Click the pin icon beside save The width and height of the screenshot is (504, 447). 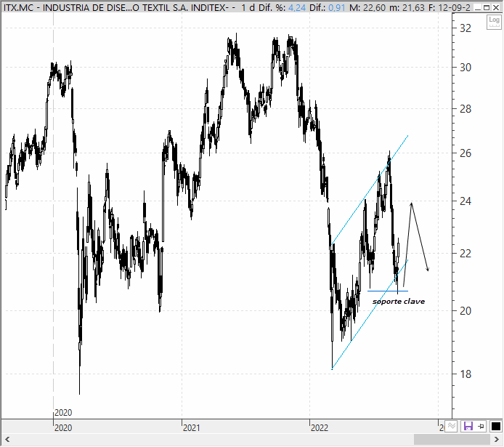click(481, 427)
